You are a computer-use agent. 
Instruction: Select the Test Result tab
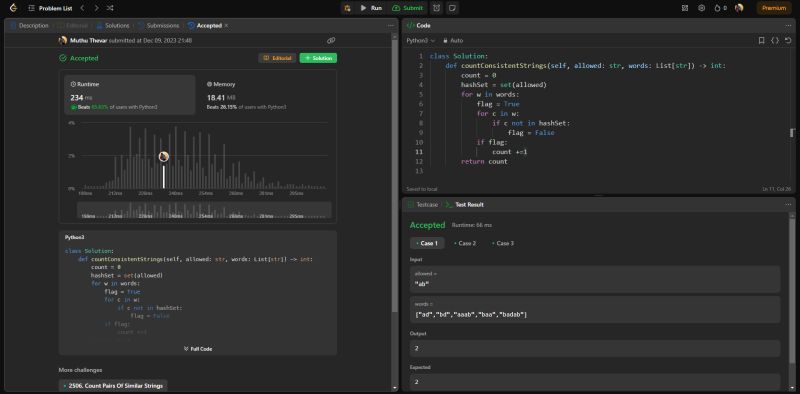point(464,205)
